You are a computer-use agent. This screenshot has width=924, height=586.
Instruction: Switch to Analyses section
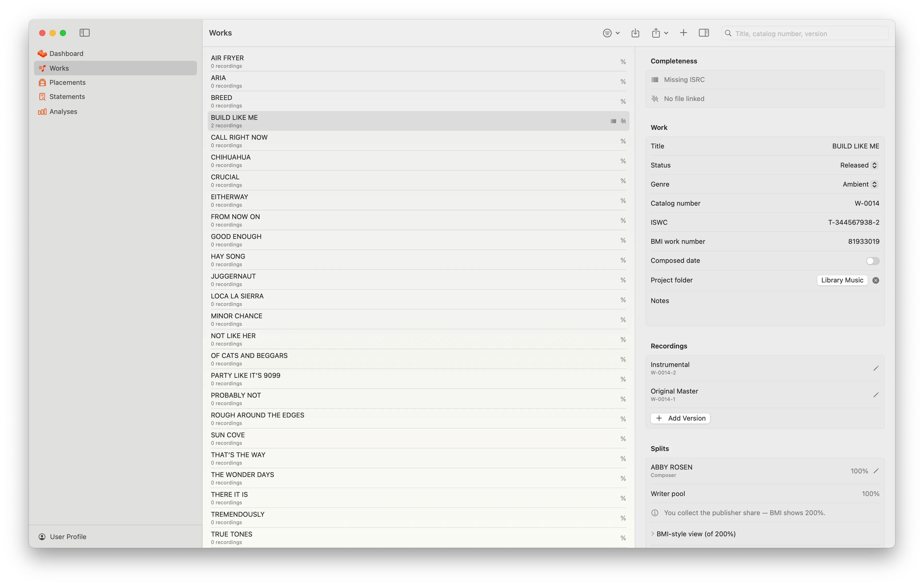click(x=115, y=112)
